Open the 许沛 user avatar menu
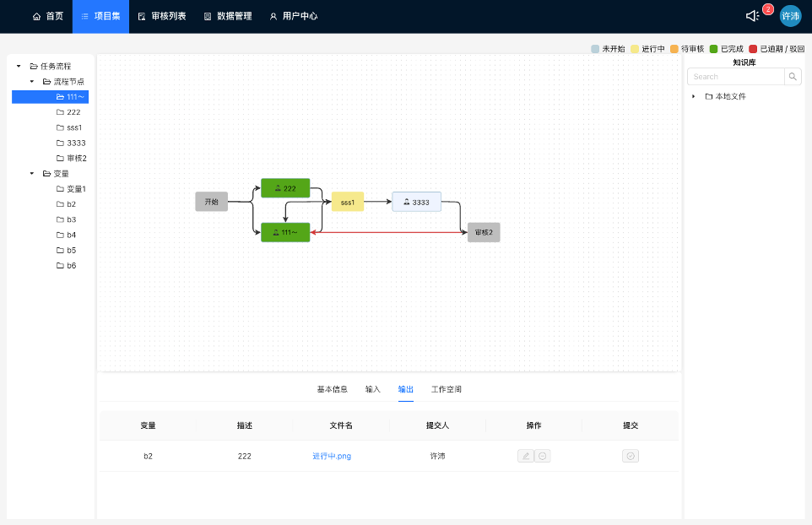 pos(790,16)
